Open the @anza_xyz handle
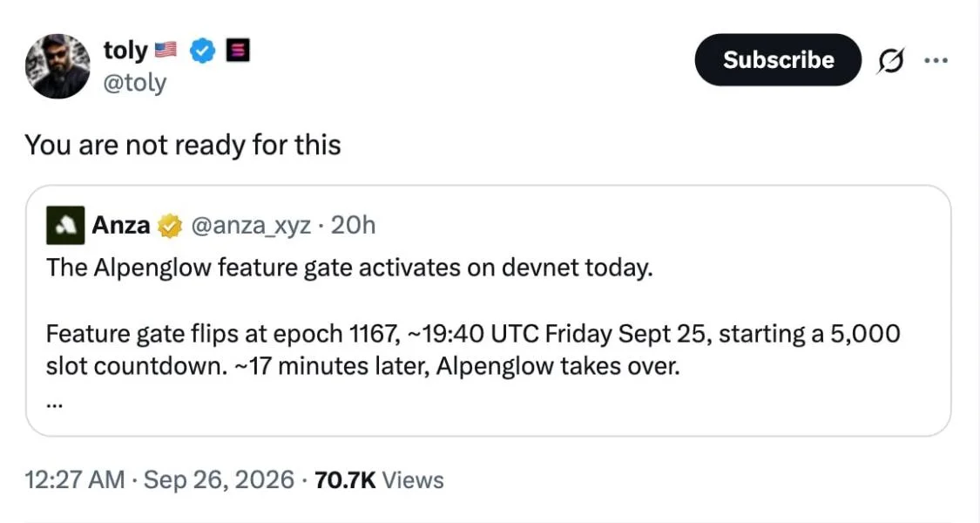980x523 pixels. tap(250, 225)
